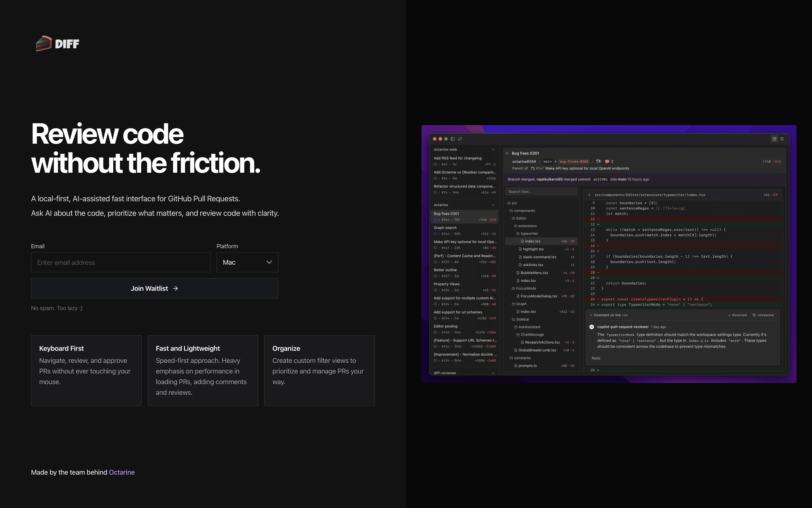
Task: Select Graph search pull request
Action: click(x=464, y=231)
